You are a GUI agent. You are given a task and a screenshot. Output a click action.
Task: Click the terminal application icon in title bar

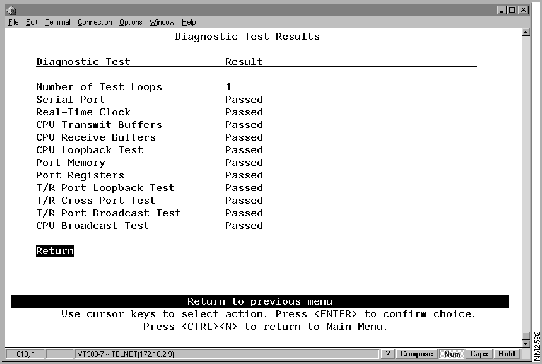(11, 10)
